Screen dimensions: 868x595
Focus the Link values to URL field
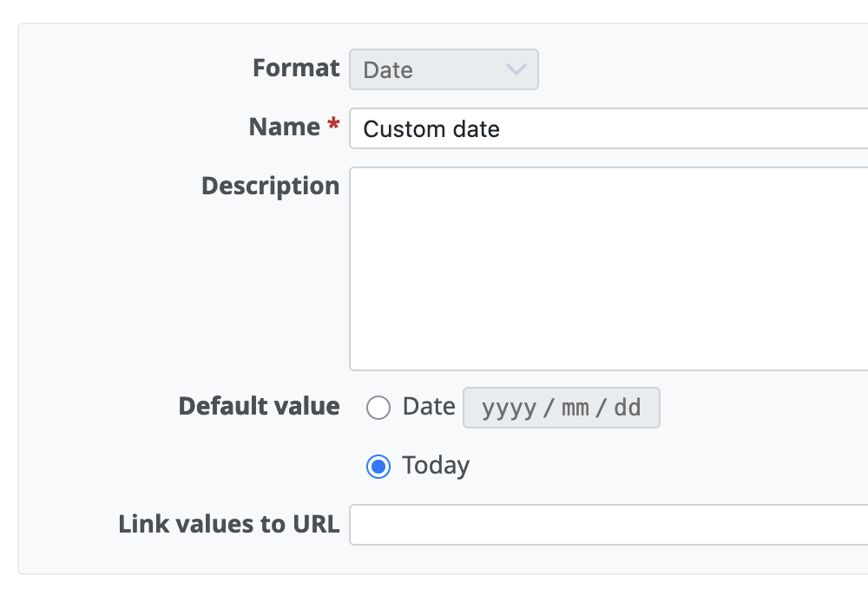point(608,525)
